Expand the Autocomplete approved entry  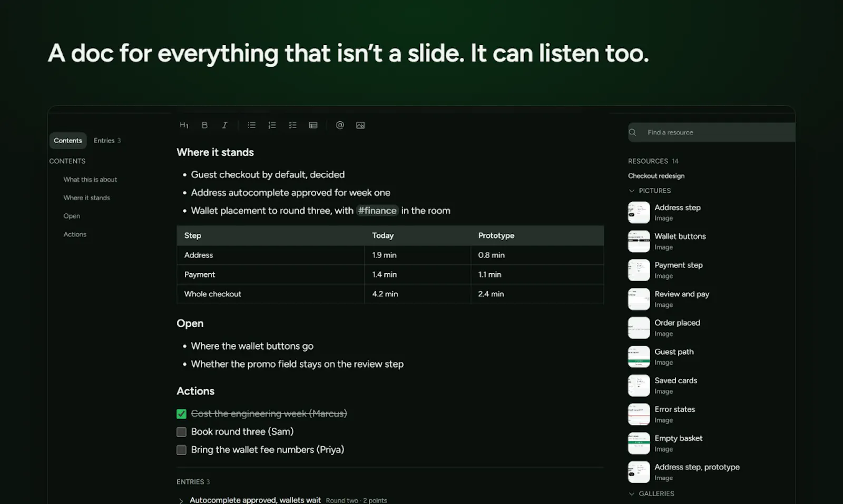tap(181, 501)
